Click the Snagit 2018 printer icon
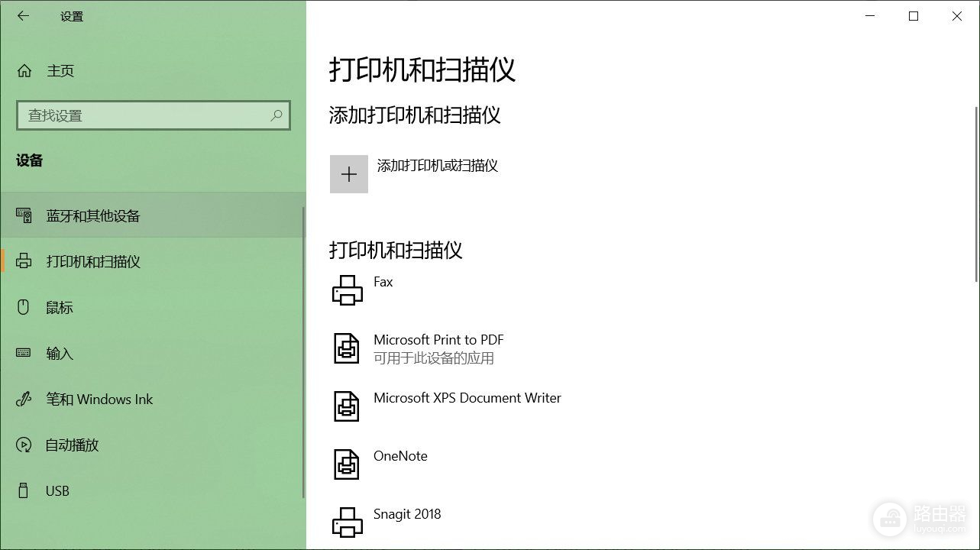The width and height of the screenshot is (980, 550). pos(348,522)
